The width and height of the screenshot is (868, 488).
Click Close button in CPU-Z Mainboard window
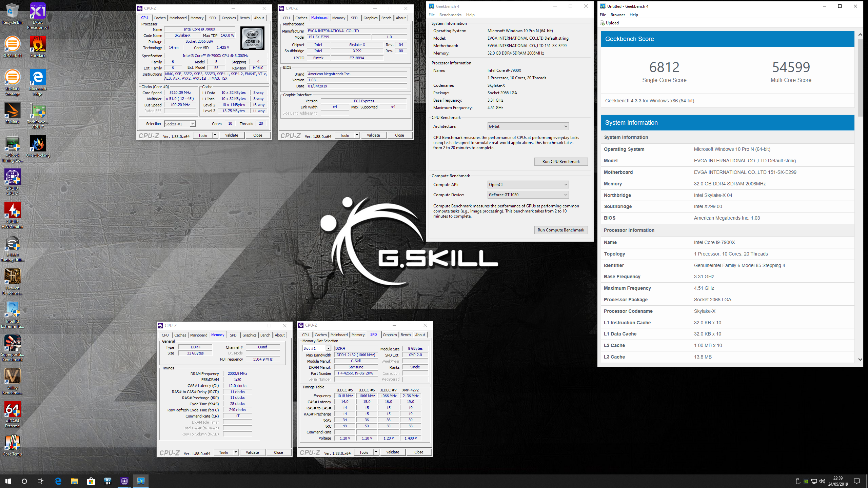click(399, 135)
